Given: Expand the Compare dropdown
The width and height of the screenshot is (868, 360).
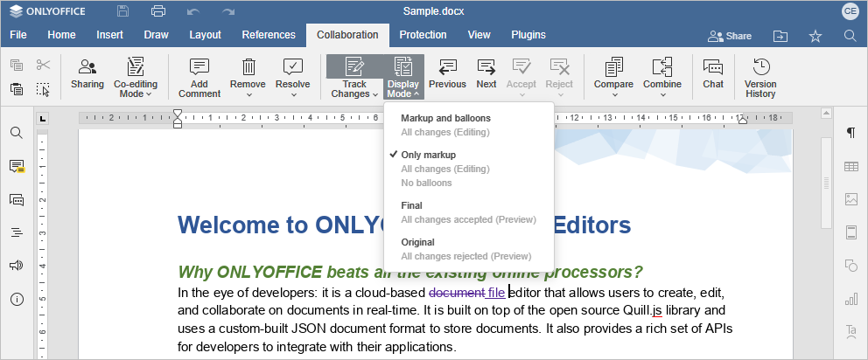Looking at the screenshot, I should (x=613, y=94).
